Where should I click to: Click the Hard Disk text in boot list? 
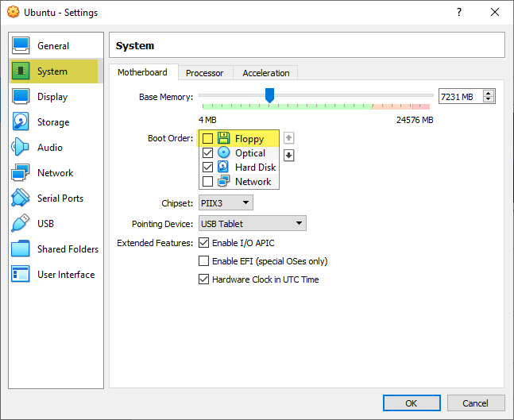(x=255, y=168)
